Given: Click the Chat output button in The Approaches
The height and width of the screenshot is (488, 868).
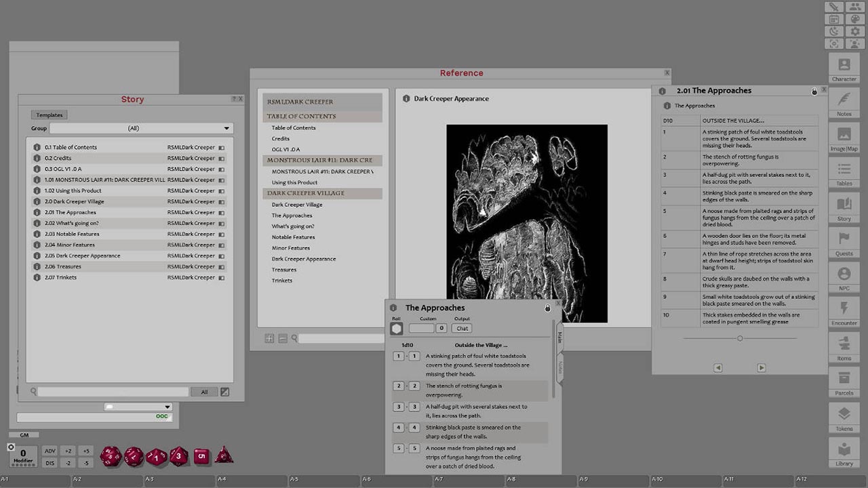Looking at the screenshot, I should pyautogui.click(x=460, y=328).
